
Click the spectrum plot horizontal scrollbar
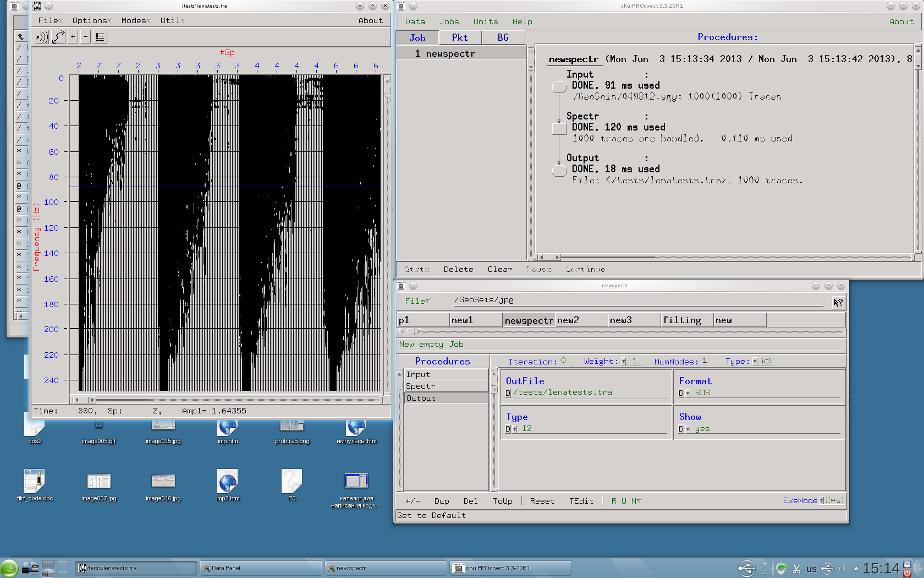point(226,400)
